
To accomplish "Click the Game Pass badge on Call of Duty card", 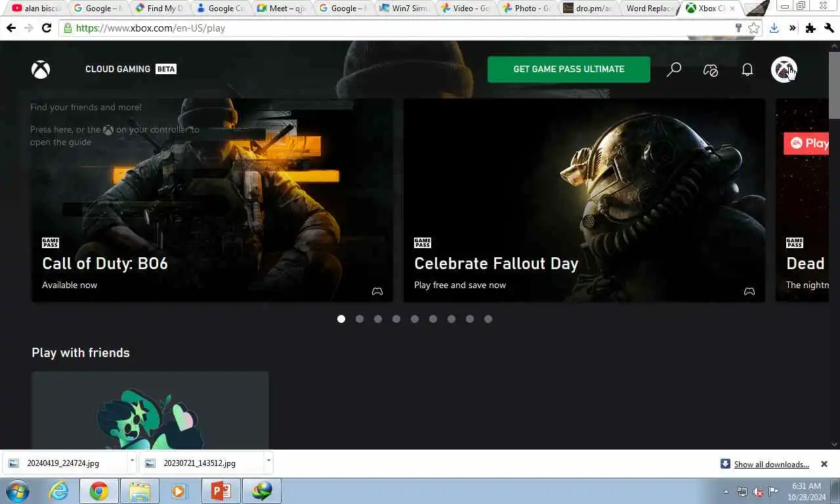I will point(51,243).
